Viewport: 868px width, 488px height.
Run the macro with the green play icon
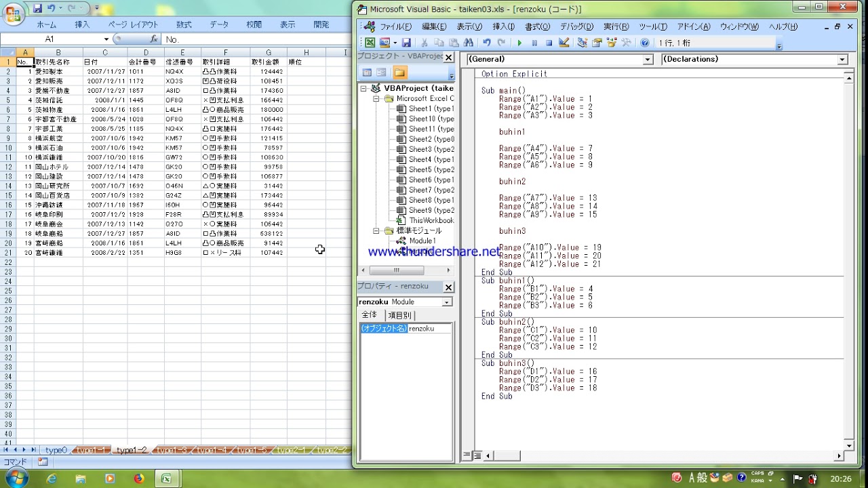[519, 43]
